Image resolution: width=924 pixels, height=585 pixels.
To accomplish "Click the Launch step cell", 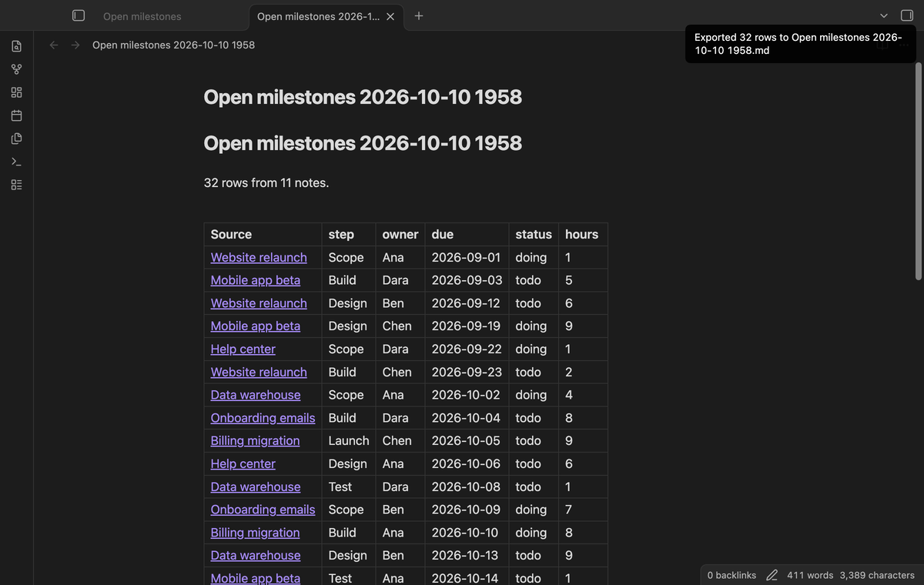I will point(349,441).
